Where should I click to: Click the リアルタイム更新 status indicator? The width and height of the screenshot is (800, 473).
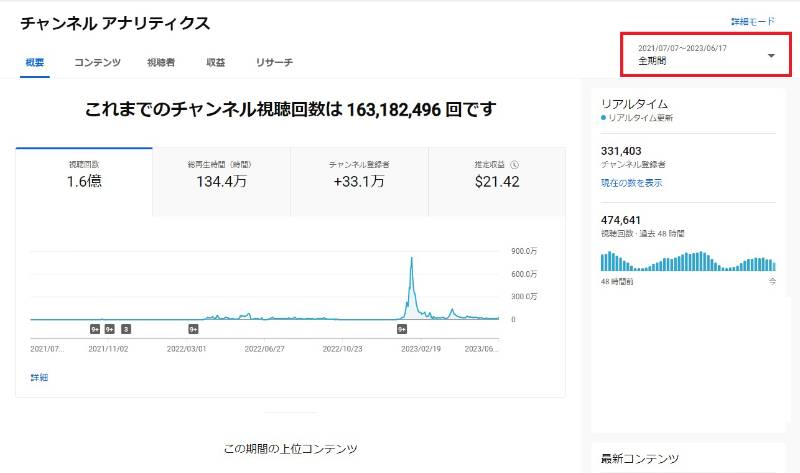tap(637, 118)
